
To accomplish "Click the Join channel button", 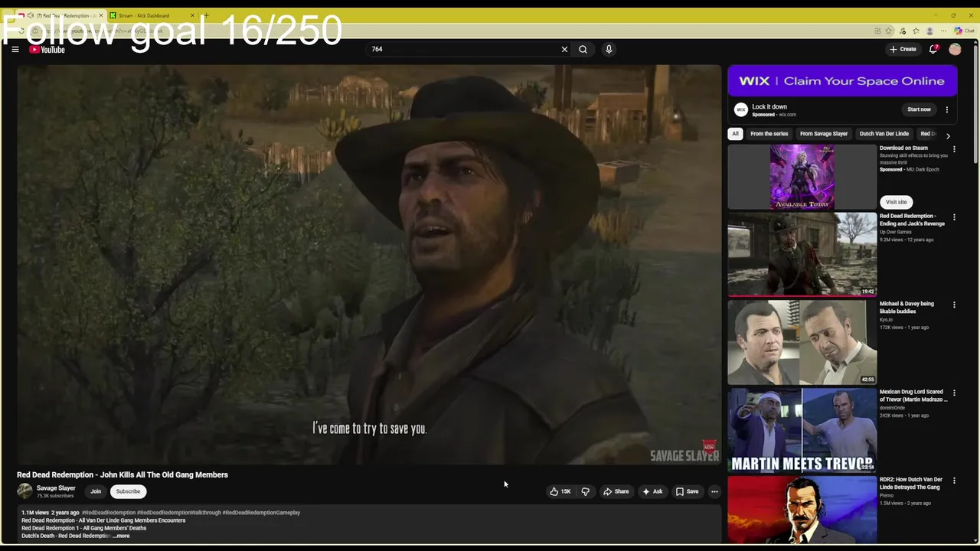I will tap(96, 491).
